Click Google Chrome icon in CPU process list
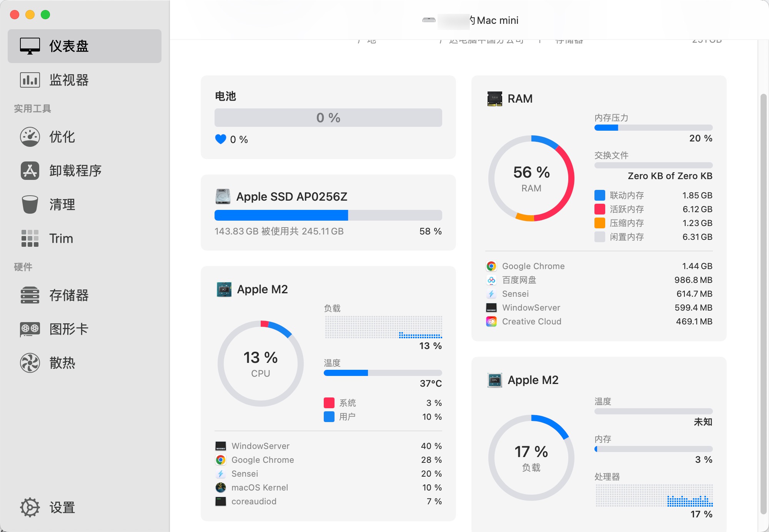769x532 pixels. 221,460
